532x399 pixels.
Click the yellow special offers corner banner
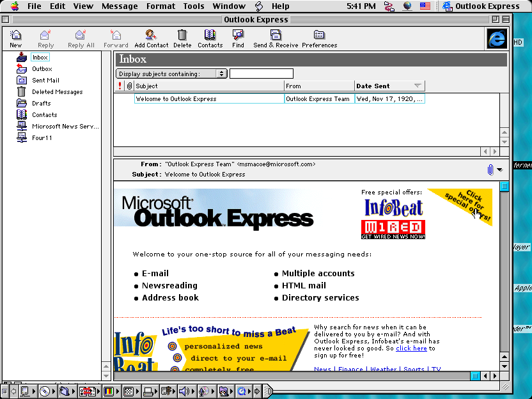click(468, 203)
